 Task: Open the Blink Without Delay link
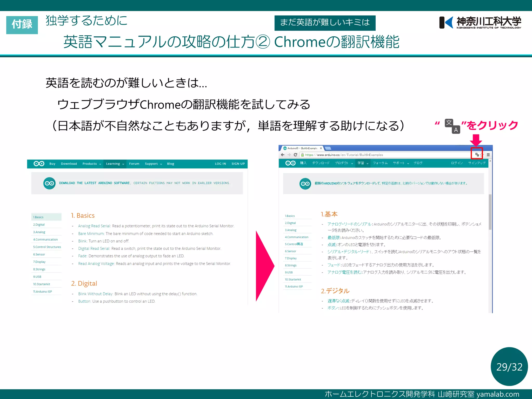coord(96,294)
